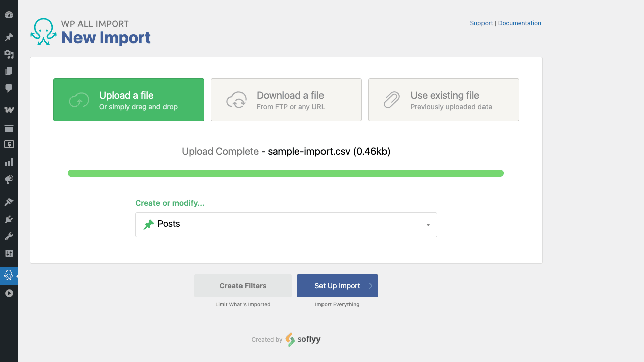Open the Settings sliders sidebar icon

[x=9, y=253]
